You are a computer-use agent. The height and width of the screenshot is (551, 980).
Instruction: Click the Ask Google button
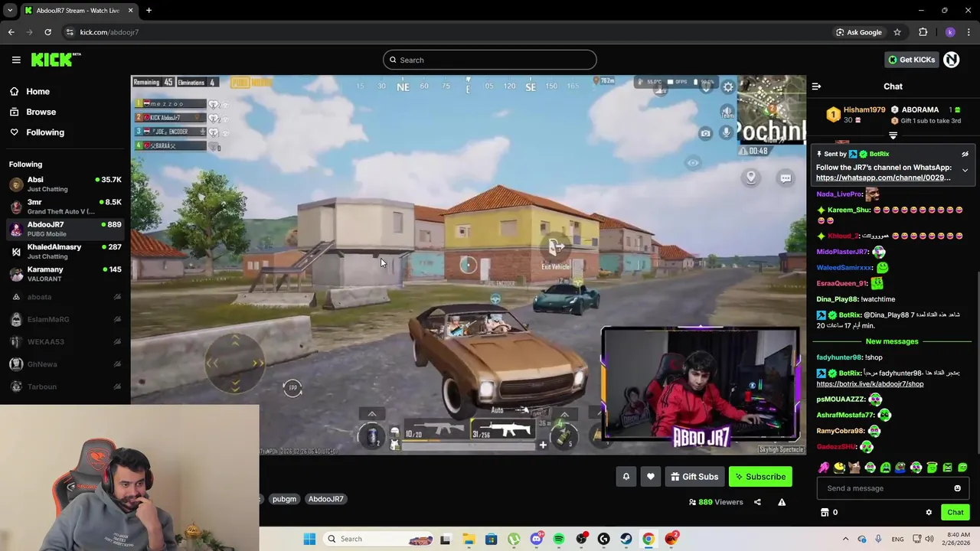tap(858, 32)
